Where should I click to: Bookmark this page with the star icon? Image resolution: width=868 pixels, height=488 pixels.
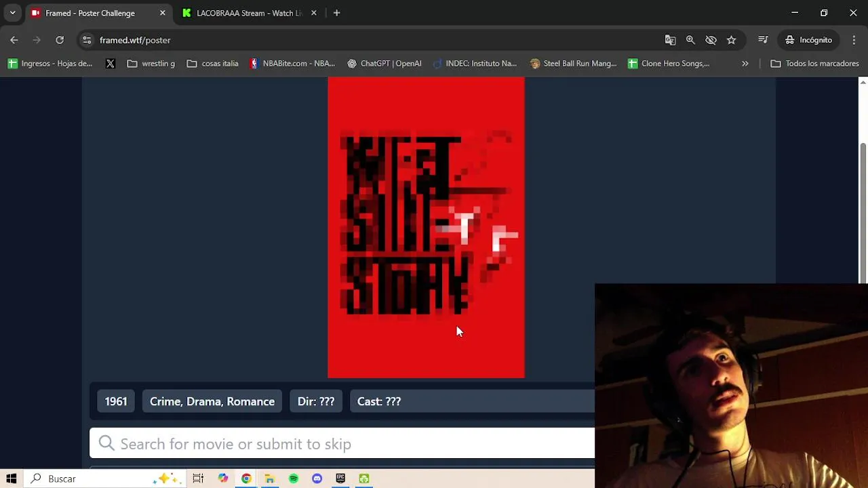pos(731,40)
